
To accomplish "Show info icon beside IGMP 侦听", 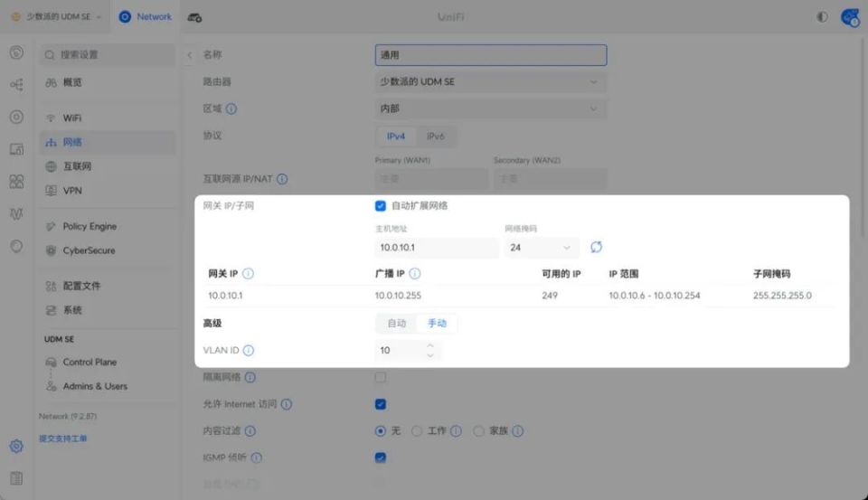I will [x=256, y=458].
